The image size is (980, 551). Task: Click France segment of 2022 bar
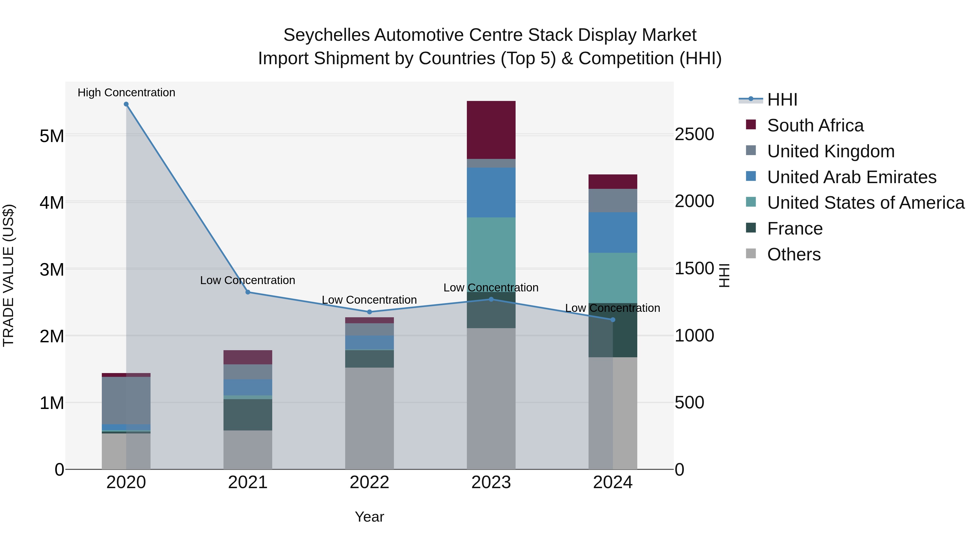click(369, 359)
